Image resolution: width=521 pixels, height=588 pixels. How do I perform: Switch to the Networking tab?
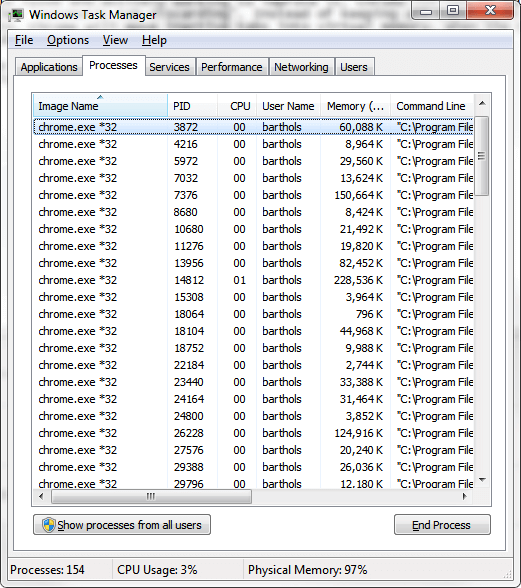tap(301, 67)
